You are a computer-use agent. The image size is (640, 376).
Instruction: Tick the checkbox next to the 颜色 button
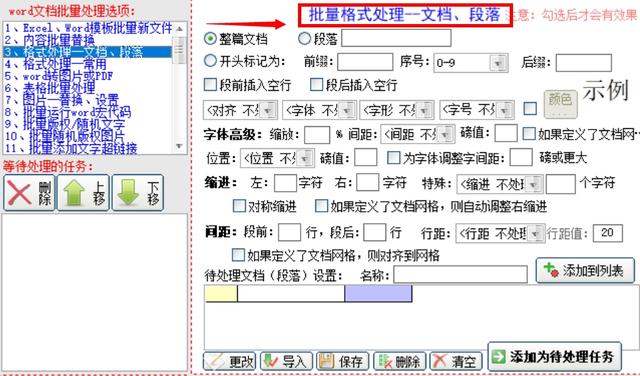tap(530, 109)
